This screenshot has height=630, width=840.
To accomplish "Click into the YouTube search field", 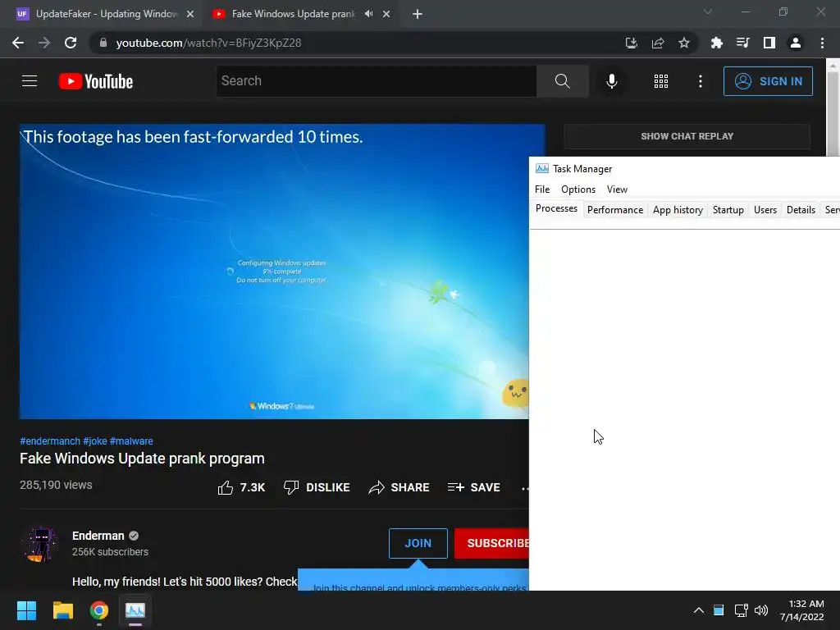I will [x=376, y=81].
